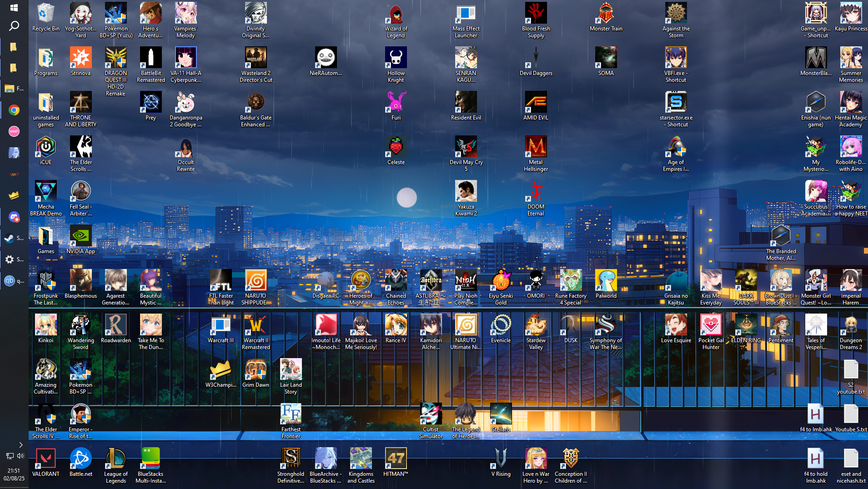Viewport: 868px width, 489px height.
Task: Click the DUSK game shortcut
Action: (571, 329)
